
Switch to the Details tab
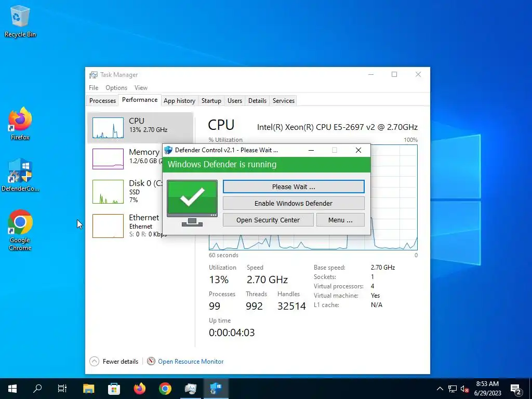[x=257, y=100]
